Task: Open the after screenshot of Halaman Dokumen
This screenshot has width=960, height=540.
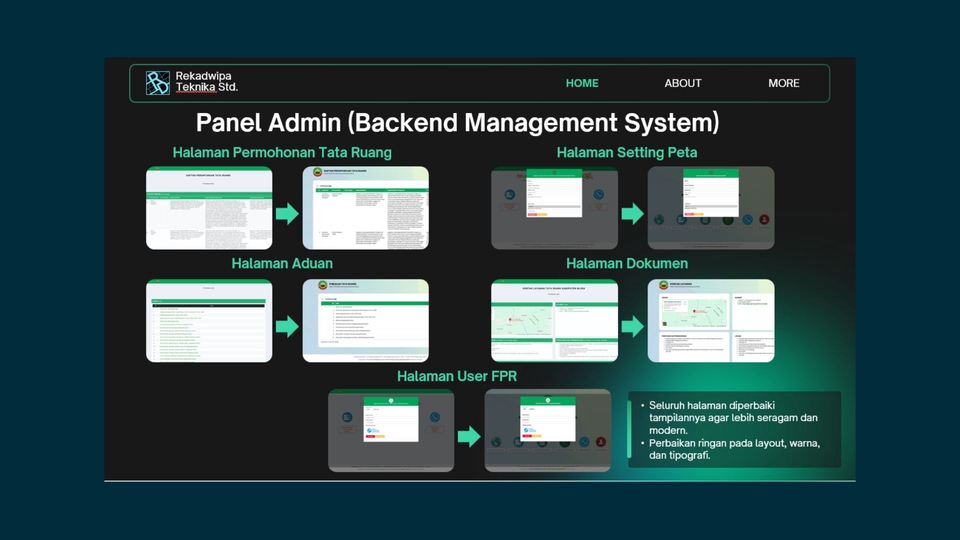Action: point(710,320)
